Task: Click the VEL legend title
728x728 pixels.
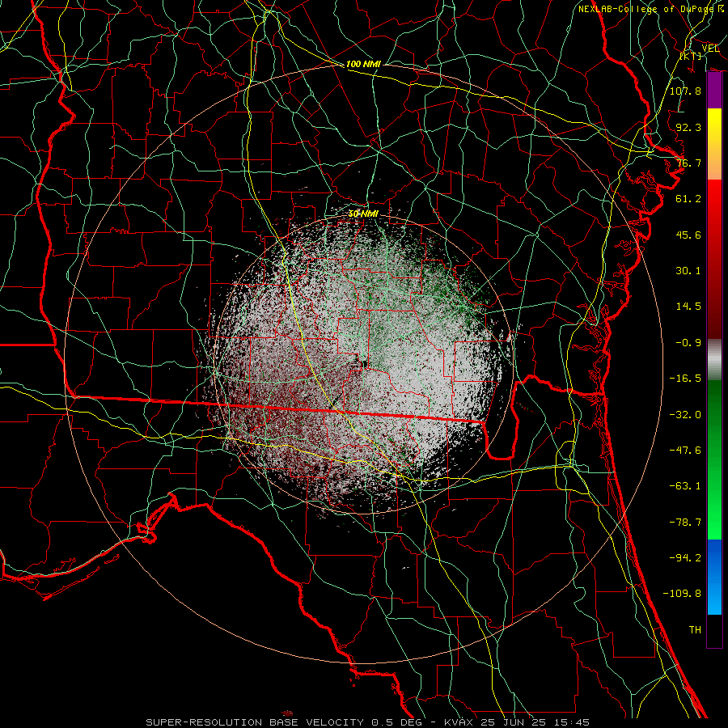Action: tap(710, 49)
